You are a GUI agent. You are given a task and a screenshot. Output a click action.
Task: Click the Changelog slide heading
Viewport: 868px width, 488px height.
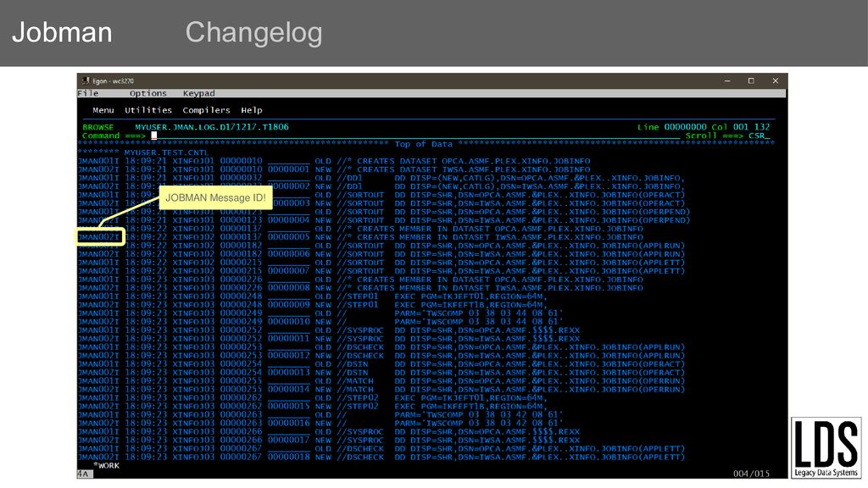coord(253,32)
